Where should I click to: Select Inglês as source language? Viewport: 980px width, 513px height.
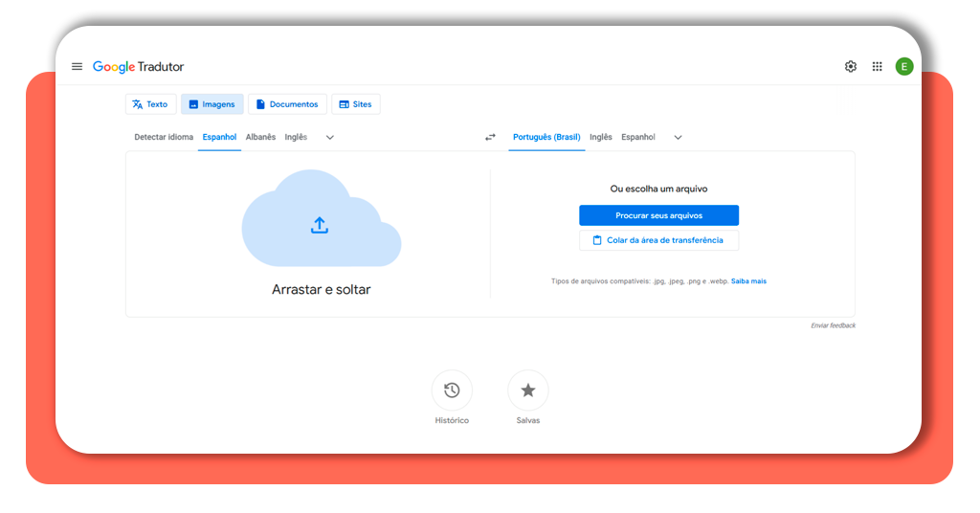tap(296, 137)
